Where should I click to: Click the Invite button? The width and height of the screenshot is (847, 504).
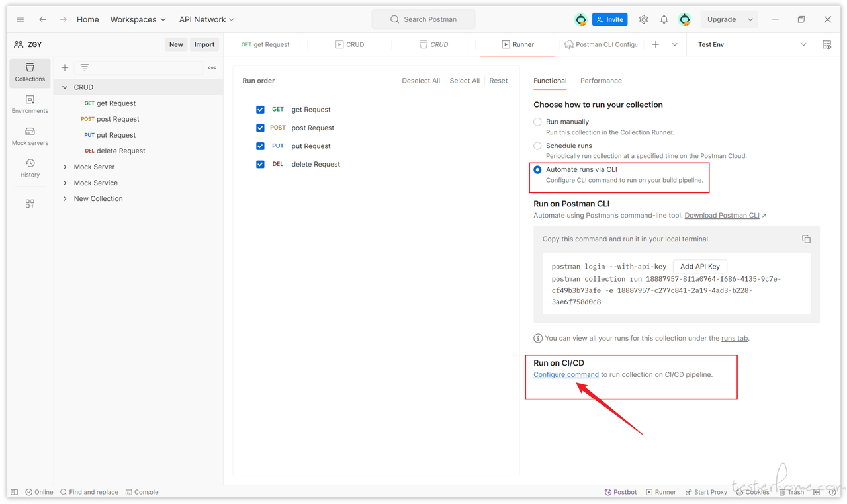609,20
